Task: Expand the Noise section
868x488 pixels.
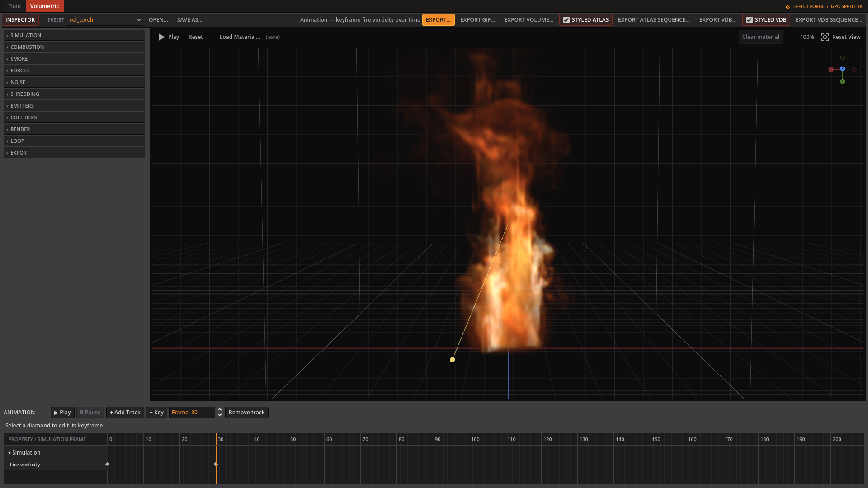Action: (74, 82)
